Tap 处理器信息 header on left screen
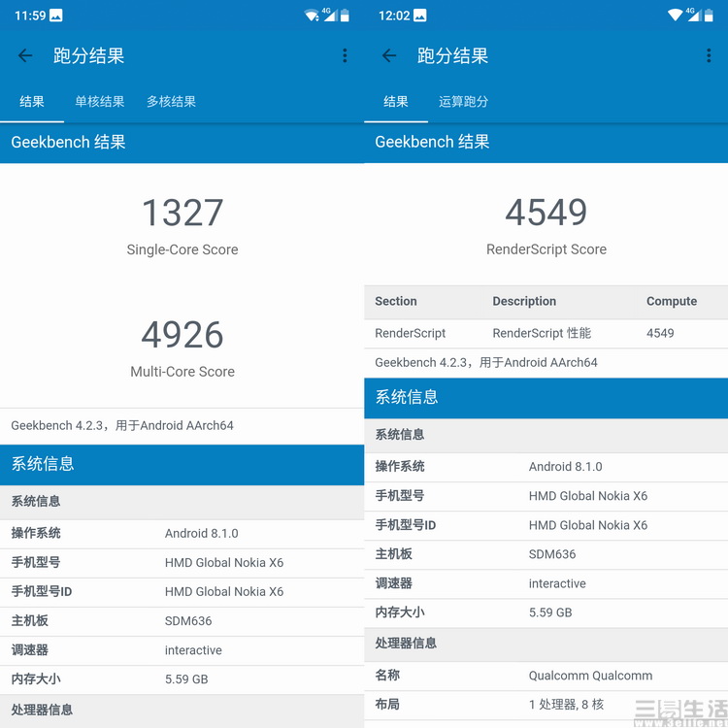Screen dimensions: 728x728 [42, 710]
